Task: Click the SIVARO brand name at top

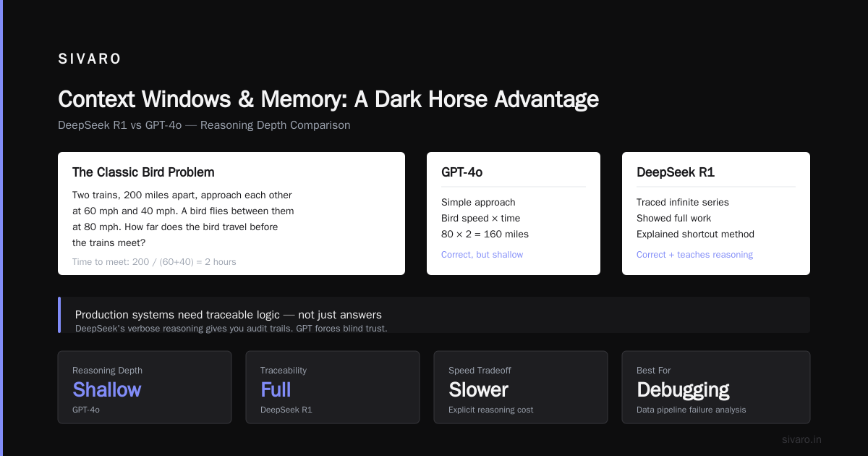Action: 90,59
